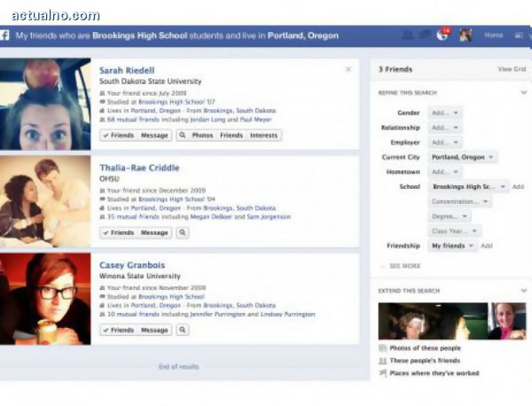Expand See More filters
This screenshot has height=406, width=532.
(405, 266)
